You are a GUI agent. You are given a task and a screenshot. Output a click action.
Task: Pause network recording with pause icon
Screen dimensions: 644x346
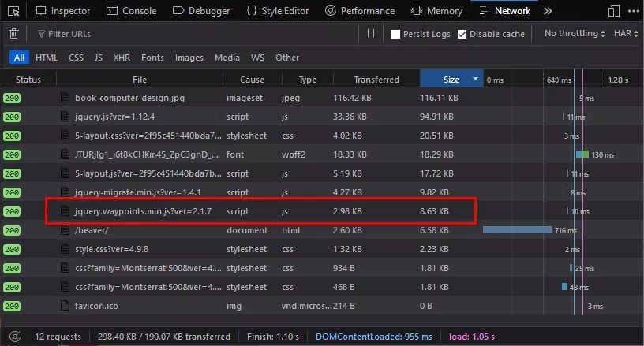[x=371, y=34]
